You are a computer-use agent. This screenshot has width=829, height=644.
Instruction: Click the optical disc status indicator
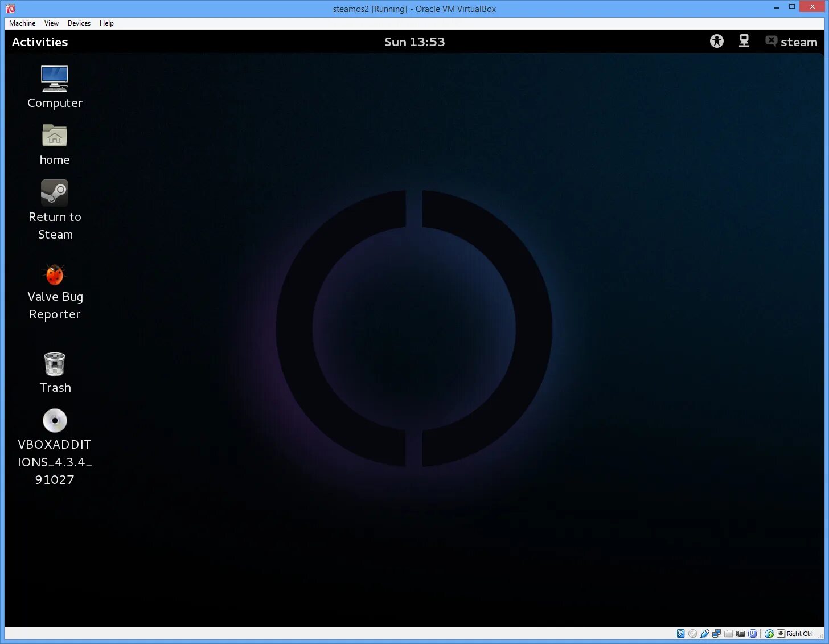692,634
